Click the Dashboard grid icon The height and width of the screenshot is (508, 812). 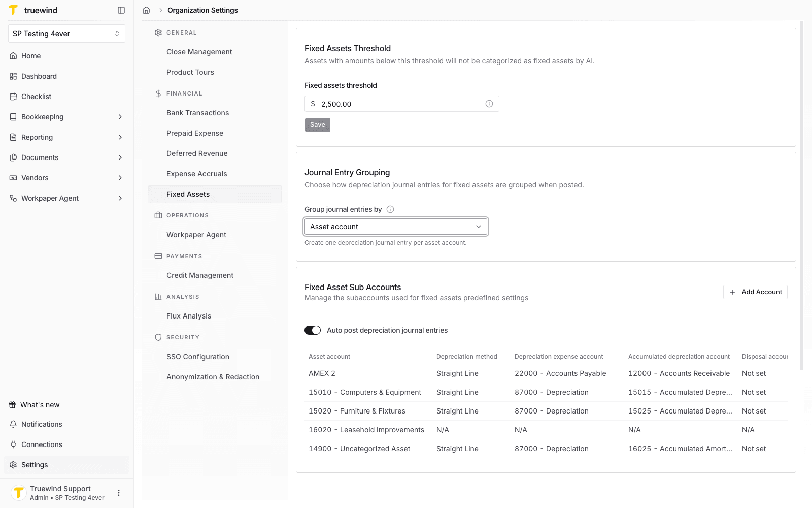[x=13, y=76]
